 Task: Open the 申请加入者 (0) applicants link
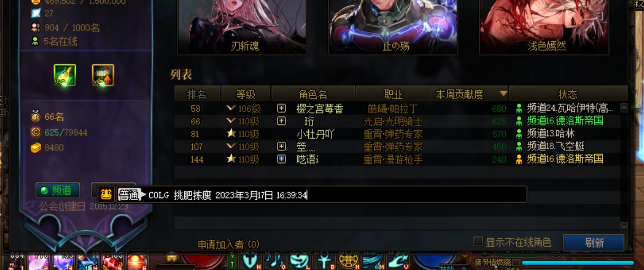pyautogui.click(x=229, y=245)
